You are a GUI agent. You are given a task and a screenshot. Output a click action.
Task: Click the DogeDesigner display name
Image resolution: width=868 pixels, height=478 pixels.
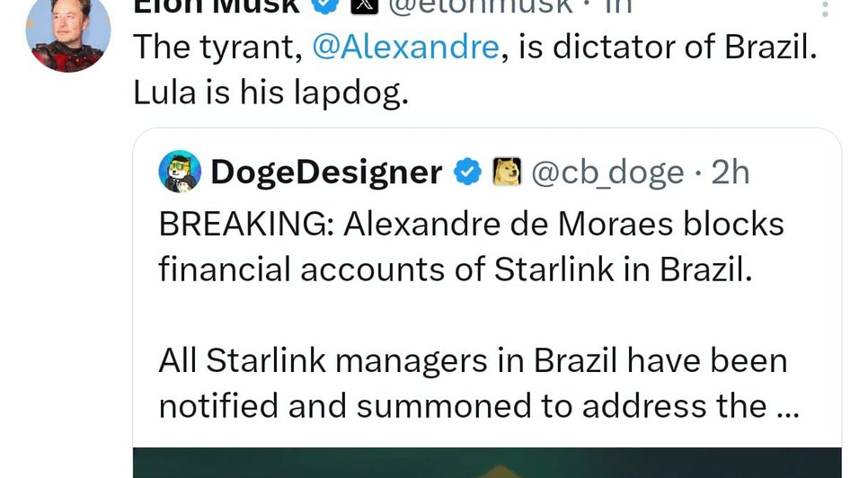pos(326,172)
